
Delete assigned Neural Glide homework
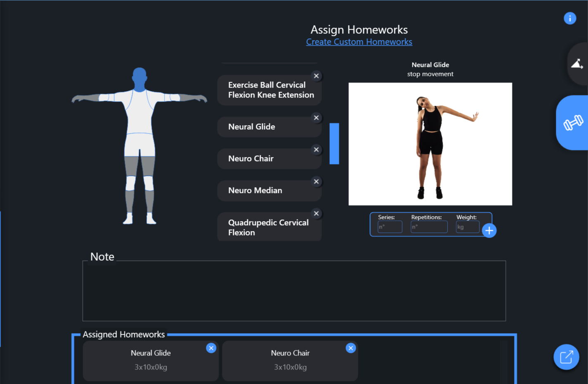click(x=211, y=348)
